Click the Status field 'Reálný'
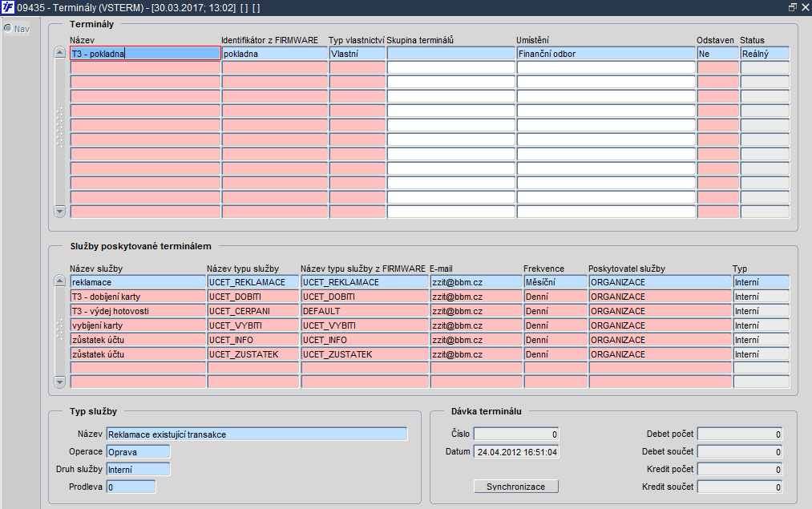 point(765,54)
